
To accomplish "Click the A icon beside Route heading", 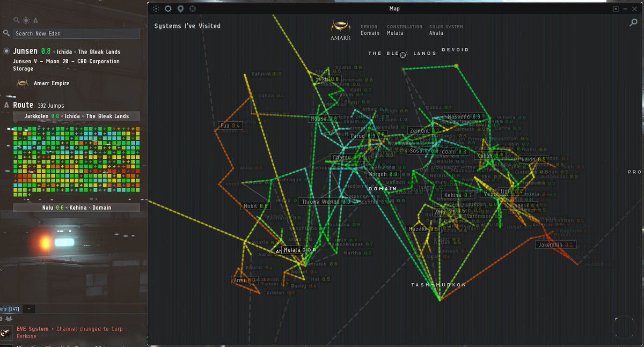I will tap(6, 105).
